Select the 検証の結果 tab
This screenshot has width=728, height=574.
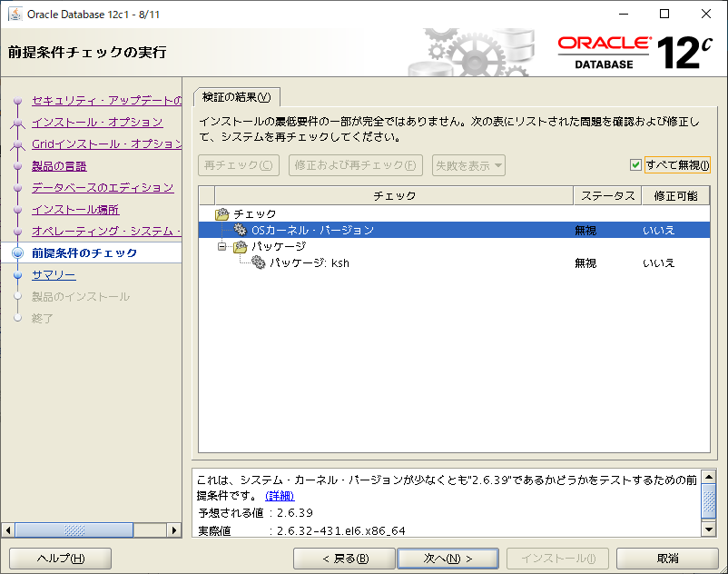click(x=237, y=97)
